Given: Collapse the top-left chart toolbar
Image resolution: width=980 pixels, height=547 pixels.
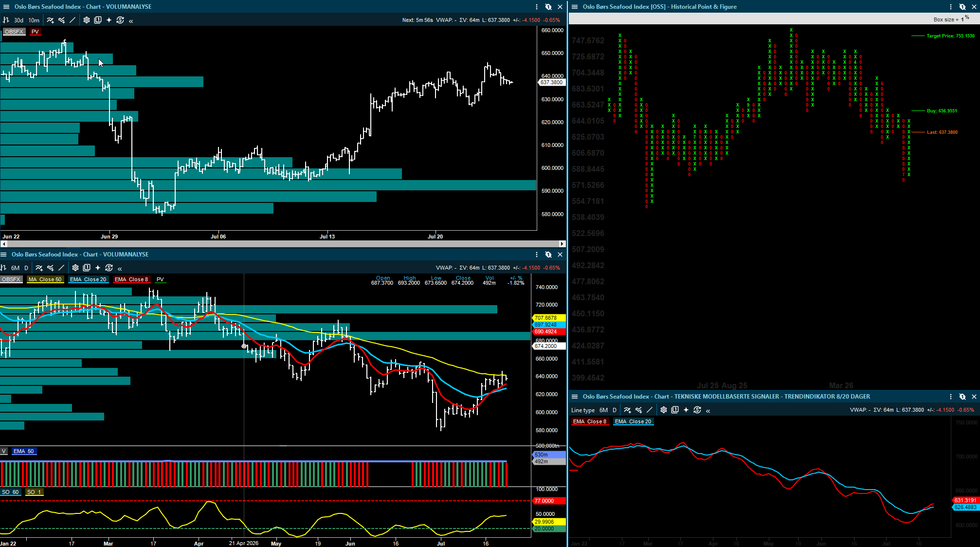Looking at the screenshot, I should [131, 20].
